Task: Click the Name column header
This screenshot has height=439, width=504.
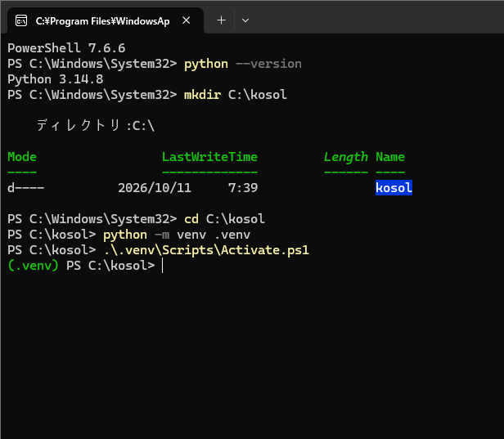Action: point(390,157)
